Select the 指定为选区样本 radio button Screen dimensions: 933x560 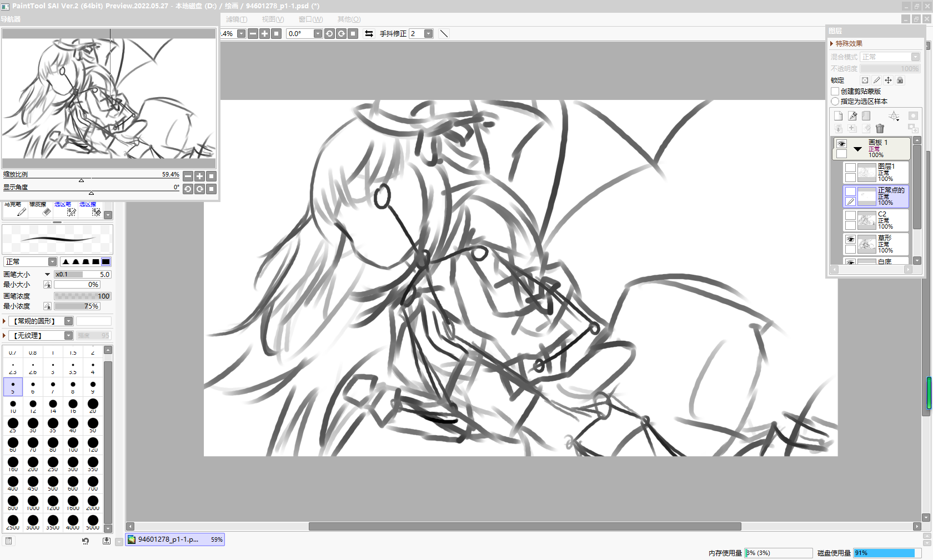(835, 102)
